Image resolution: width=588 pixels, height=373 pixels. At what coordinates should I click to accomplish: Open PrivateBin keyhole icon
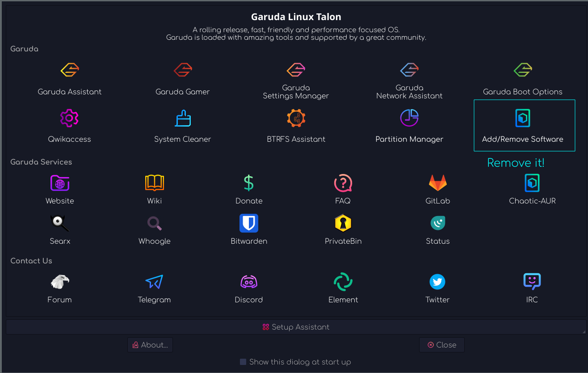click(x=343, y=223)
